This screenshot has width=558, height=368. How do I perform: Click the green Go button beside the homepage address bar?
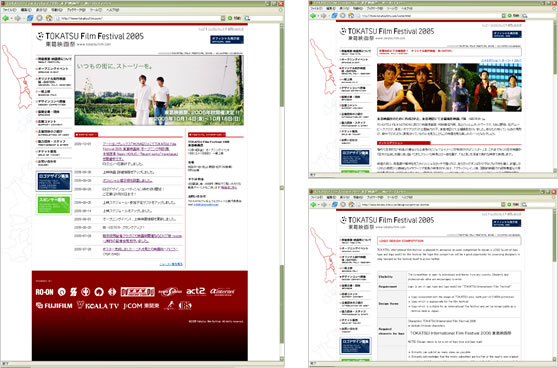click(x=234, y=18)
